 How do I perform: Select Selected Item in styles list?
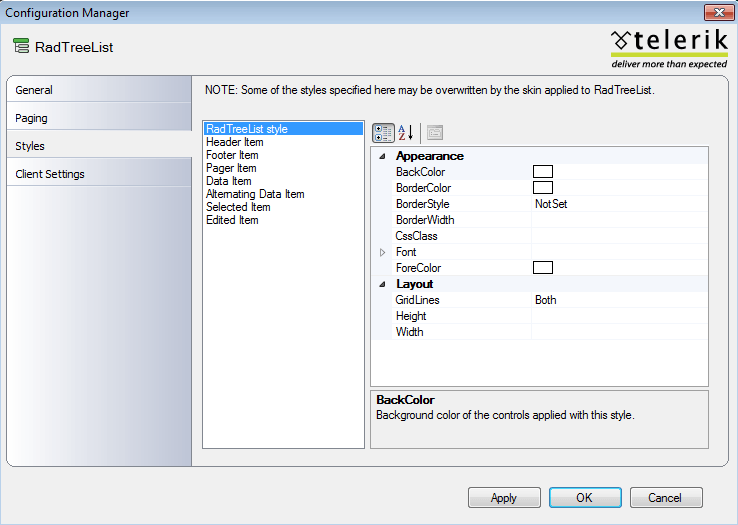283,207
